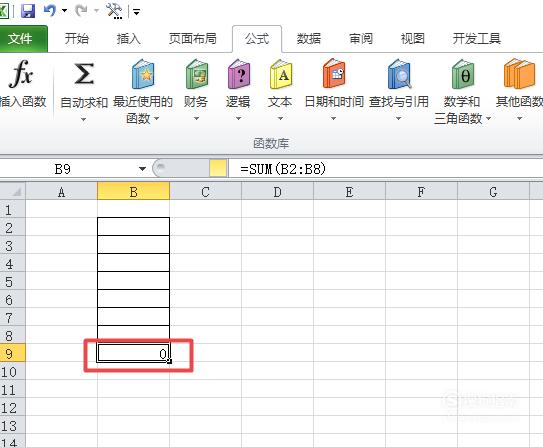The image size is (543, 447).
Task: Click the 逻辑 purple question book icon
Action: 239,74
